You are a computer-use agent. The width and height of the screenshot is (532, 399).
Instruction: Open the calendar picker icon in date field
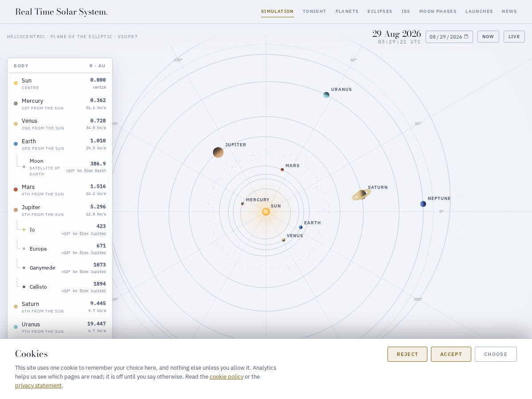coord(466,36)
